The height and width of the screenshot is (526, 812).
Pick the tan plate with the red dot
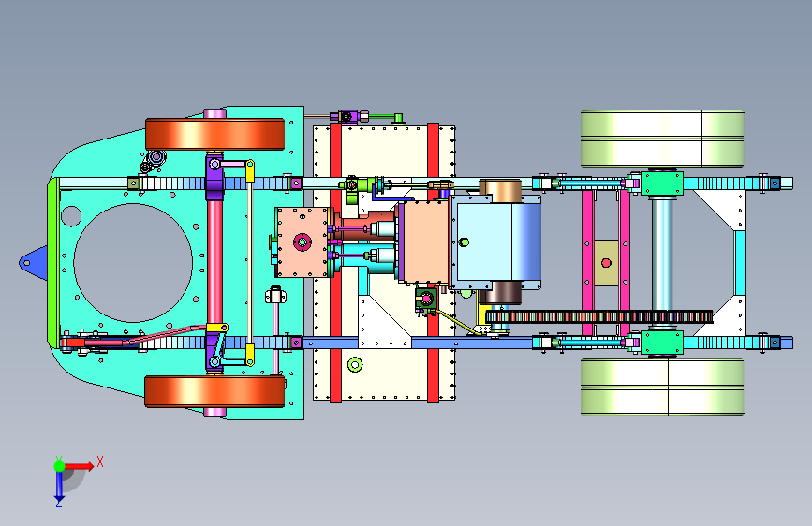(x=606, y=263)
